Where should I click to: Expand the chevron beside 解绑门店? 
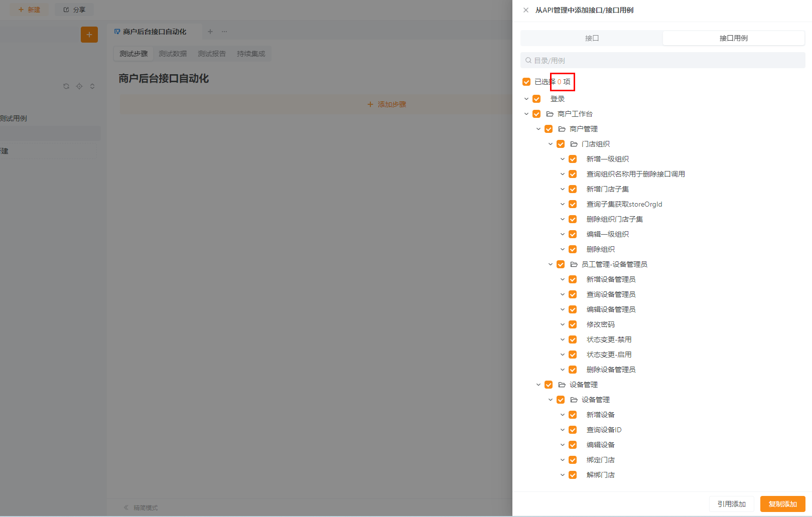pos(563,475)
